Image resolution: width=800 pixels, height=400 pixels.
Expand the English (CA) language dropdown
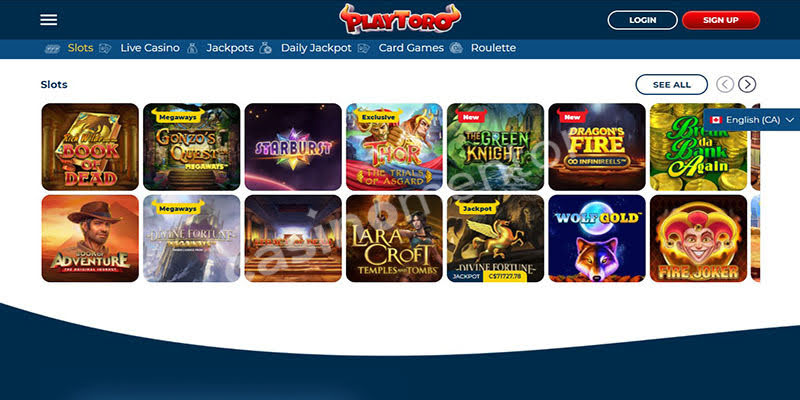[x=752, y=120]
